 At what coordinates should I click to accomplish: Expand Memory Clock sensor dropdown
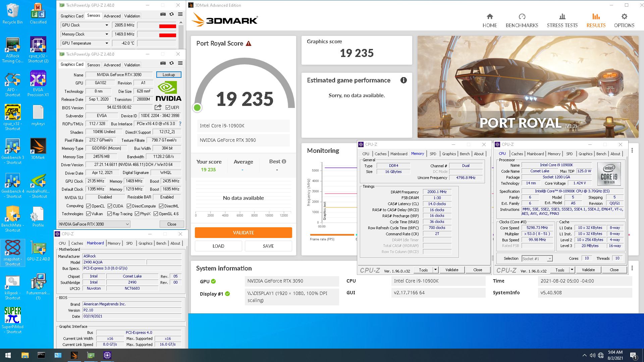107,34
